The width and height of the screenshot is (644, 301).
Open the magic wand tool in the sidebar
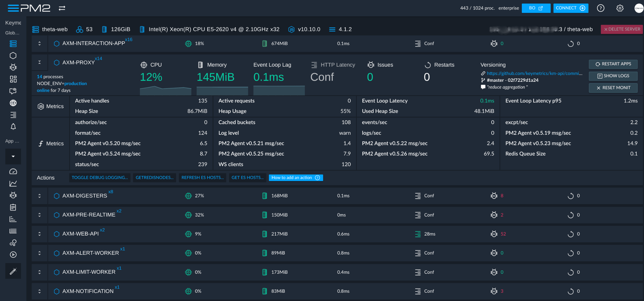13,271
